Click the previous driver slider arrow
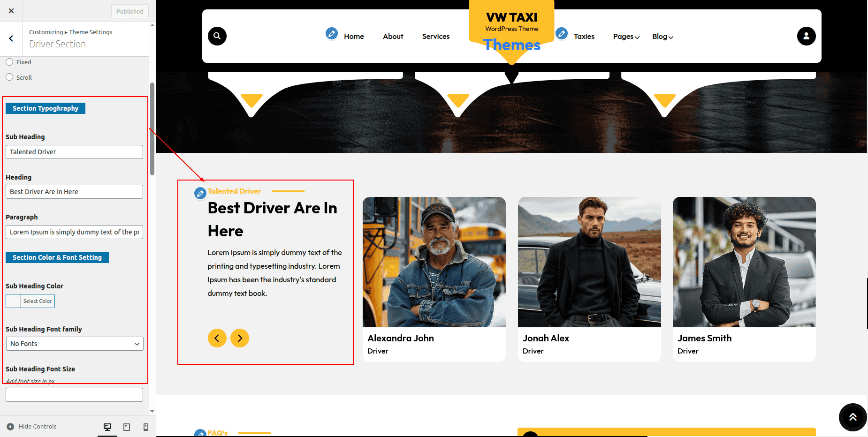Screen dimensions: 868x437 [x=217, y=338]
